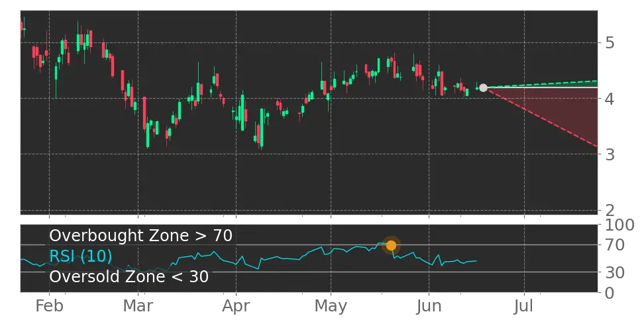Image resolution: width=644 pixels, height=322 pixels.
Task: Select the 'Overbought Zone > 70' label
Action: 141,236
